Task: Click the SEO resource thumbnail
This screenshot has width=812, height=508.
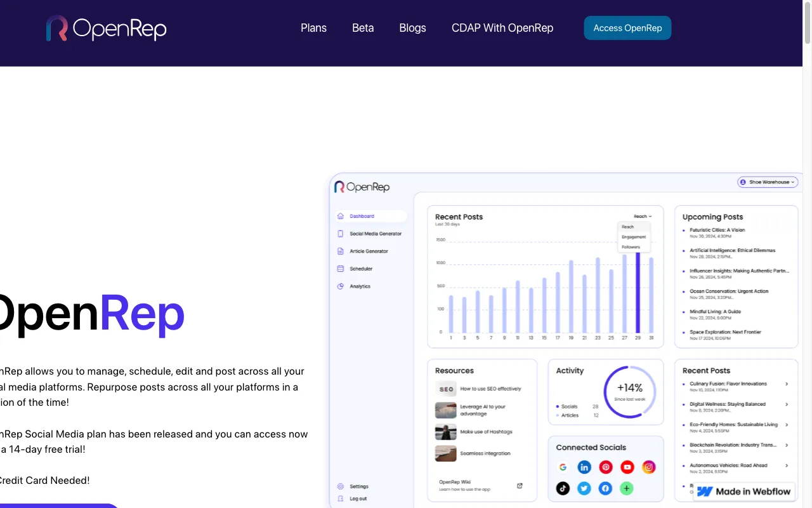Action: (446, 389)
